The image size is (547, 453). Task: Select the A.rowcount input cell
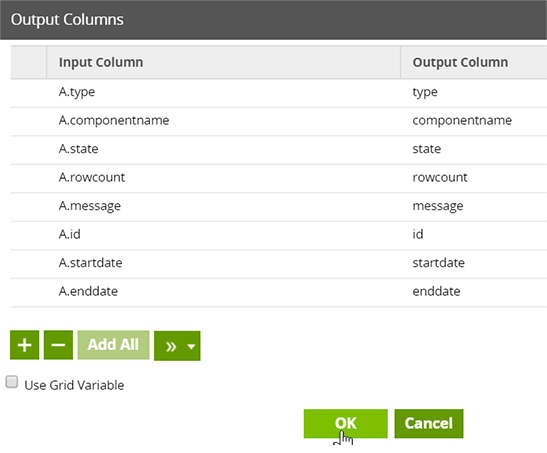click(x=223, y=178)
